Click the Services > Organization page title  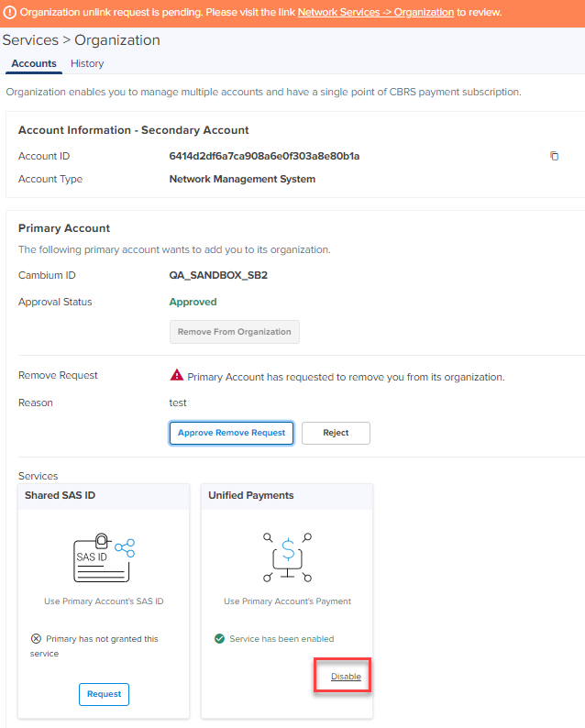[82, 40]
